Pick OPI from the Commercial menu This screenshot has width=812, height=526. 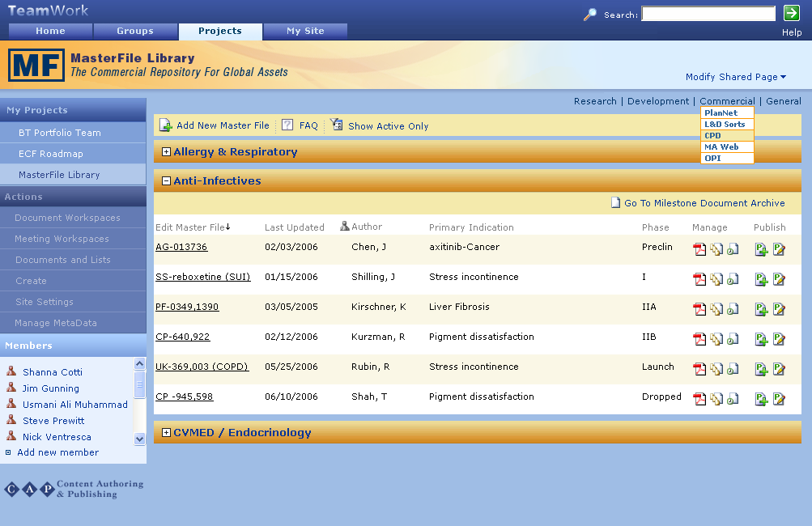click(x=727, y=159)
